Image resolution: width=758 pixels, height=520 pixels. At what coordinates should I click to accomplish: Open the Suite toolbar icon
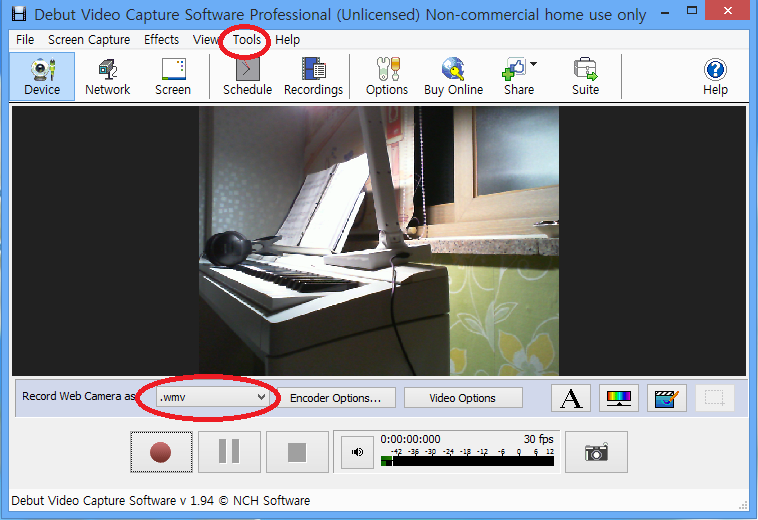click(x=585, y=77)
